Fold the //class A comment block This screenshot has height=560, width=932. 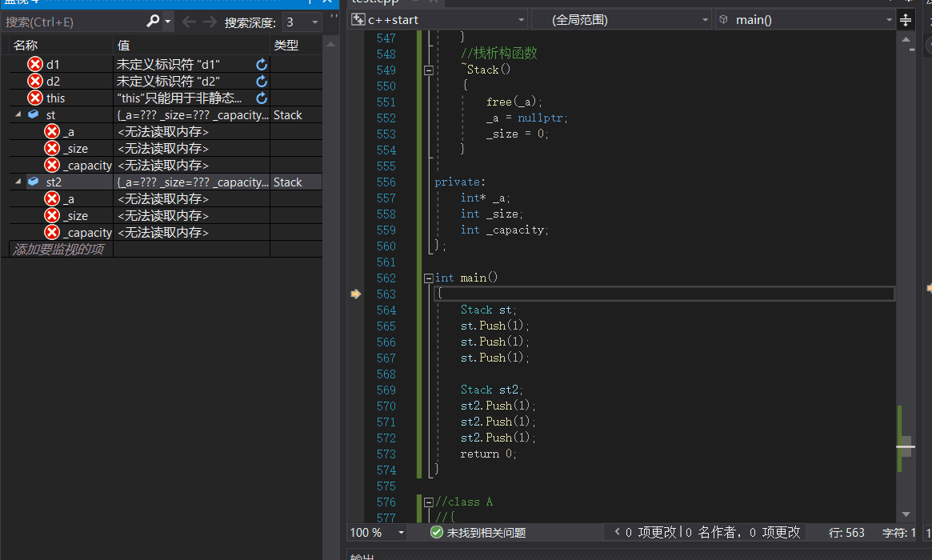click(429, 502)
